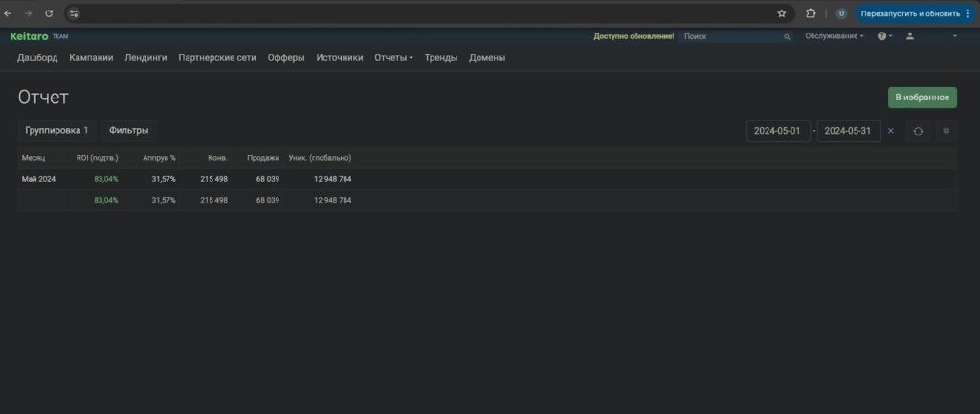Click the help question mark icon
Screen dimensions: 980x414
click(x=882, y=36)
